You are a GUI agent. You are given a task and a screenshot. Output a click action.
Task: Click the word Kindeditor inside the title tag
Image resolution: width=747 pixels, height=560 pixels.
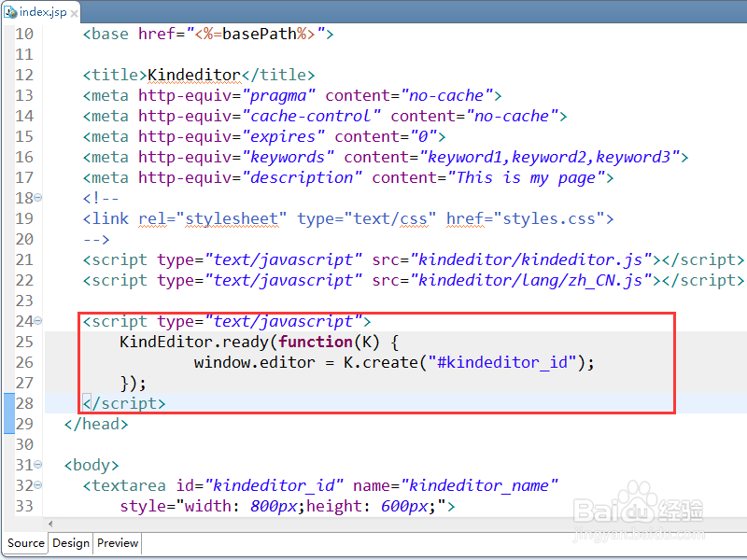pyautogui.click(x=194, y=75)
